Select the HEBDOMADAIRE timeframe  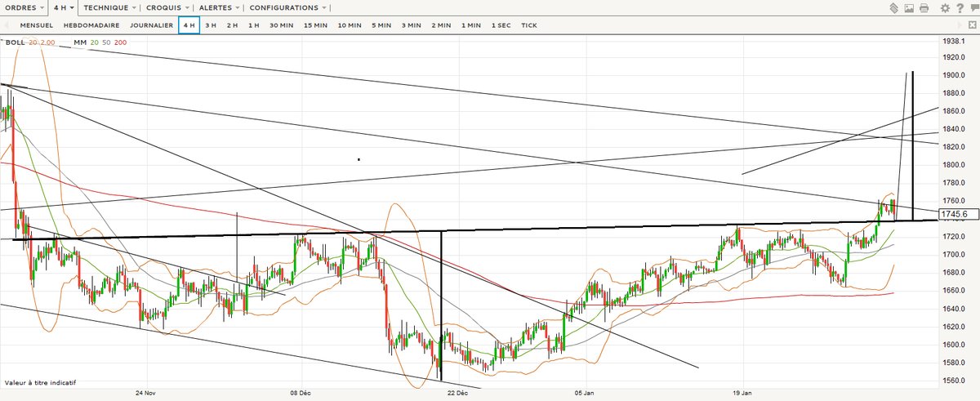[x=91, y=25]
